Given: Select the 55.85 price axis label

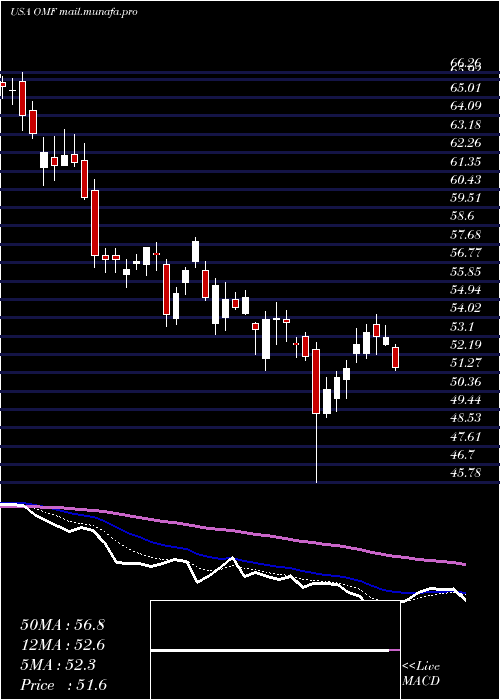Looking at the screenshot, I should point(466,271).
